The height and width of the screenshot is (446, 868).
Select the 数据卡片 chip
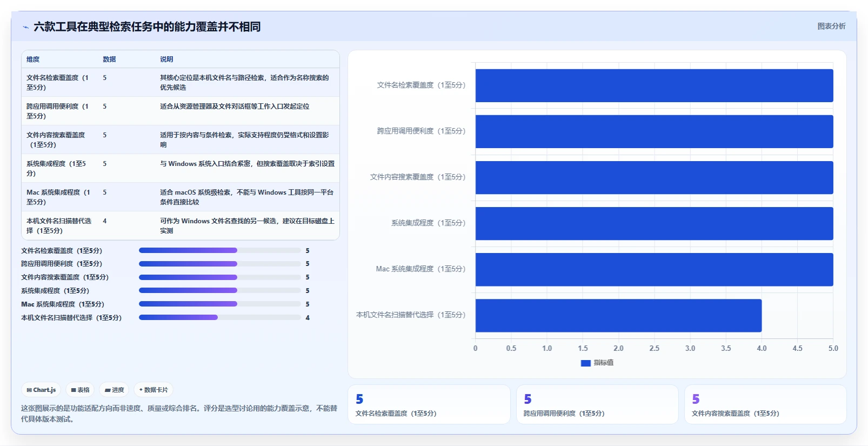pos(153,390)
